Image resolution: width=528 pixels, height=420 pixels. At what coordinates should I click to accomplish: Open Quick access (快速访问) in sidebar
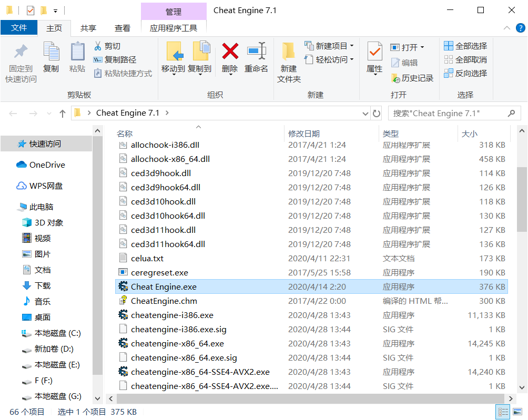point(45,144)
